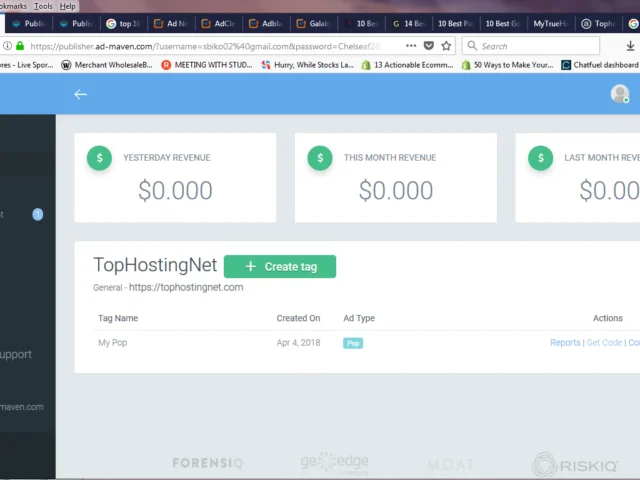Viewport: 640px width, 480px height.
Task: Open the Tools menu
Action: click(x=43, y=6)
